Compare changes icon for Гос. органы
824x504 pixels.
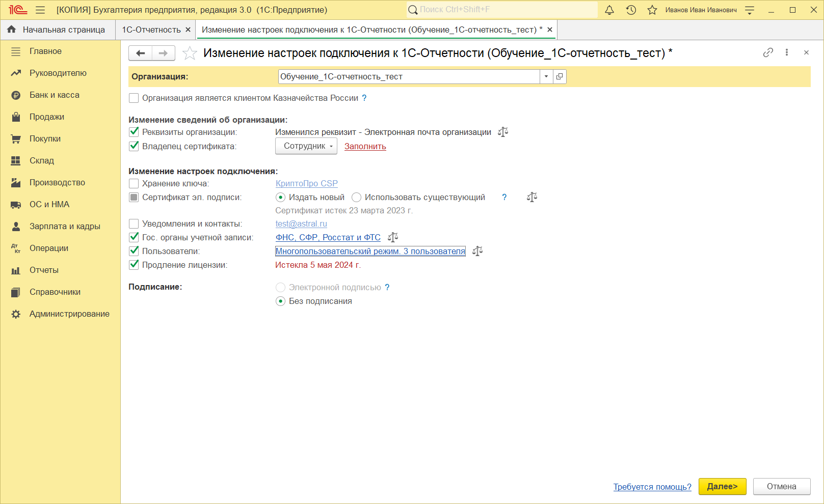coord(393,237)
